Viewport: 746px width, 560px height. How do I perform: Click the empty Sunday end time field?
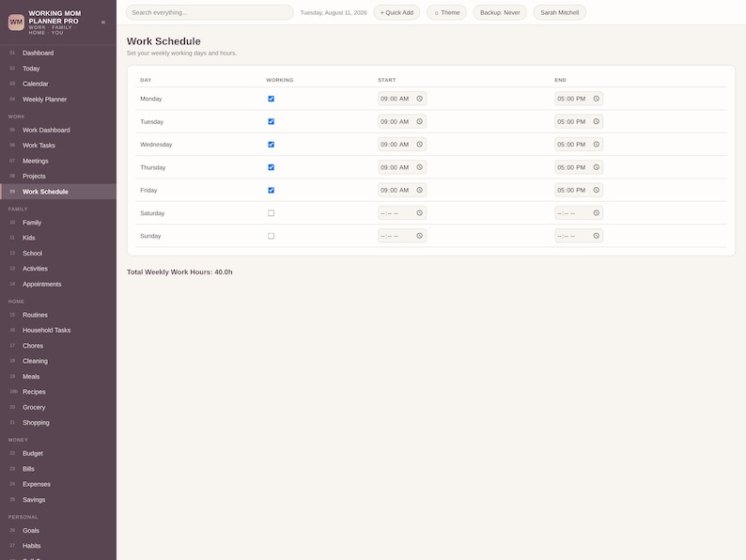coord(579,236)
